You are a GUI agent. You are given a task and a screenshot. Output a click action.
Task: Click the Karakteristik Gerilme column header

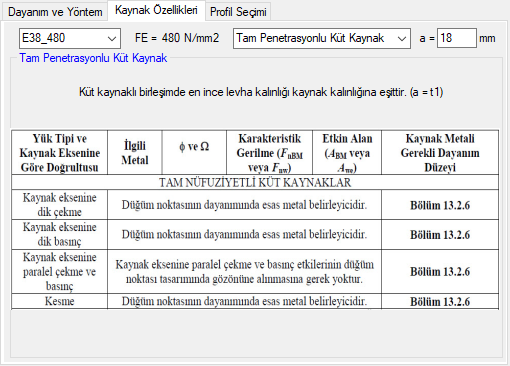pos(270,153)
